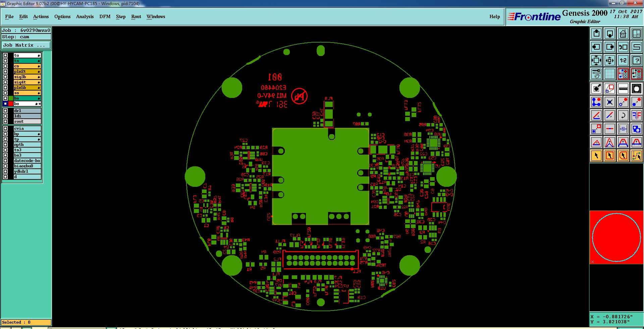The width and height of the screenshot is (644, 329).
Task: Toggle the grid display icon
Action: (x=610, y=74)
